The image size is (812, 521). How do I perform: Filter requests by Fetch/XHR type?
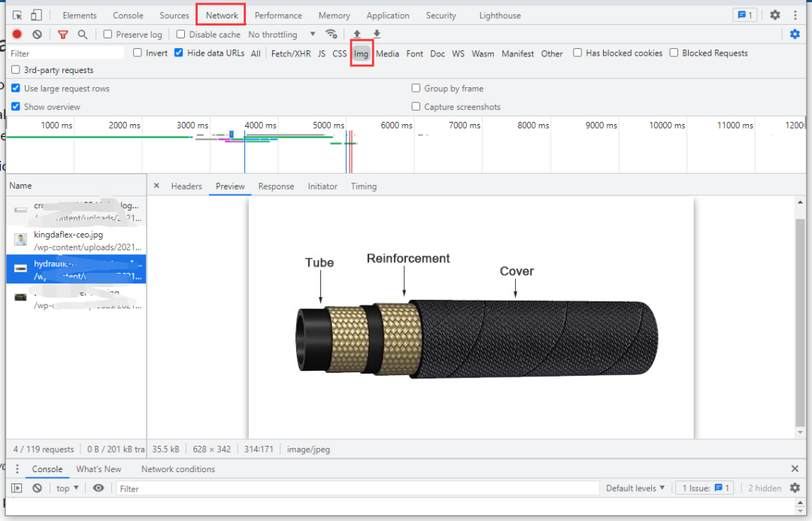pyautogui.click(x=291, y=54)
